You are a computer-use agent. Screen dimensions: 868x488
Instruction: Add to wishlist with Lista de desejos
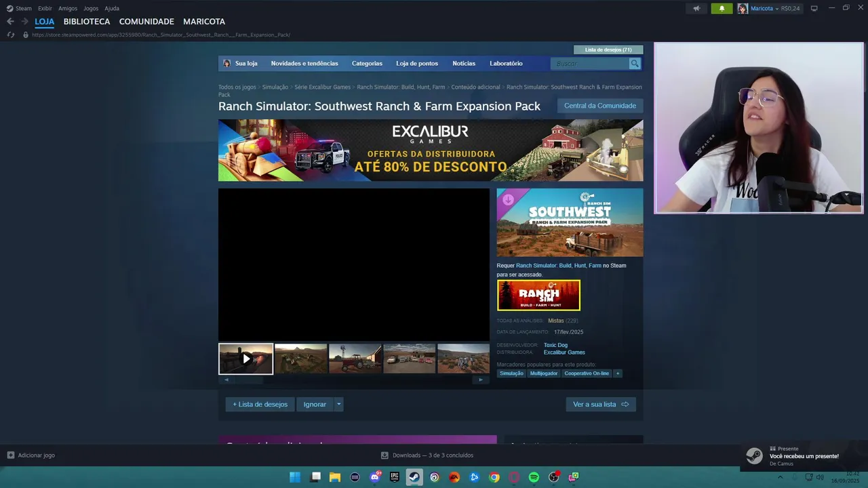coord(260,405)
